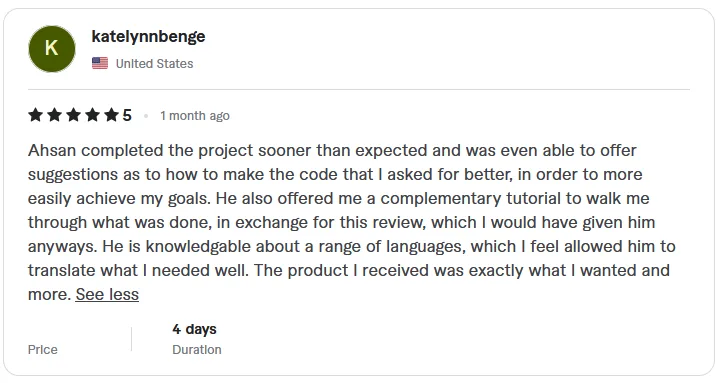Click the Duration label

tap(197, 349)
